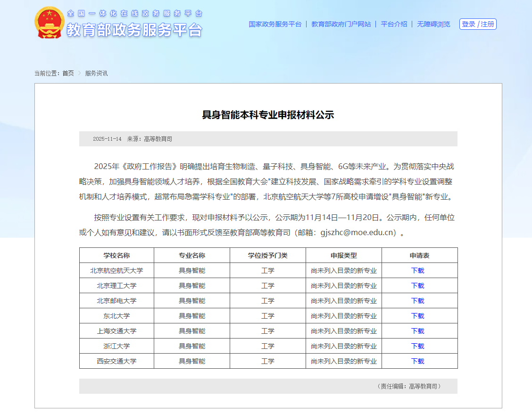Click the email address gjszhc@moe.edu.cn
The image size is (532, 415).
pos(357,232)
